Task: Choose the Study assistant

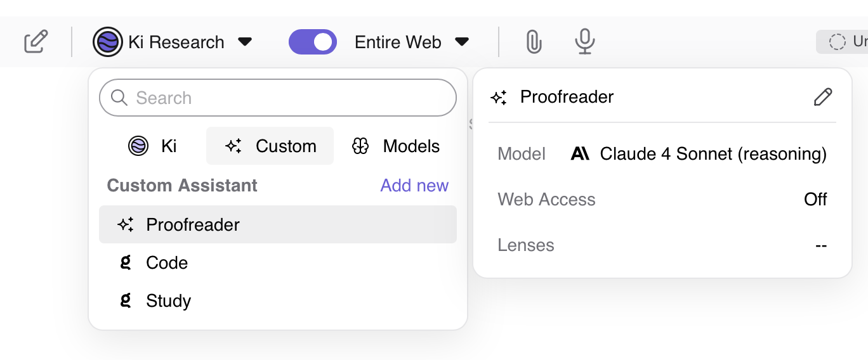Action: click(168, 301)
